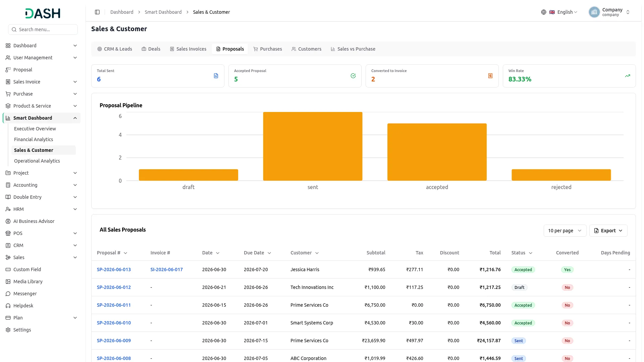Click the AI Business Advisor brain icon
Viewport: 644px width, 362px height.
tap(8, 221)
